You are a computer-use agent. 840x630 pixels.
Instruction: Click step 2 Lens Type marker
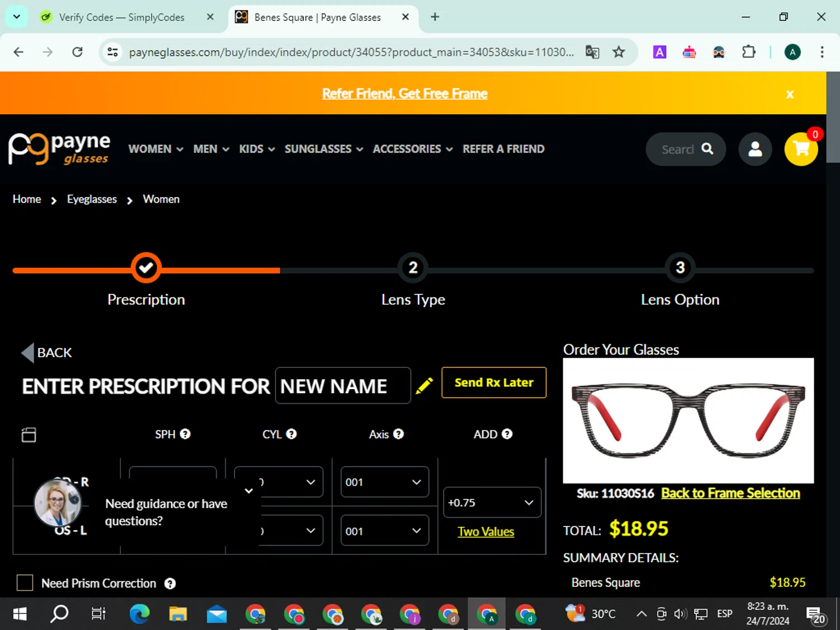[413, 268]
